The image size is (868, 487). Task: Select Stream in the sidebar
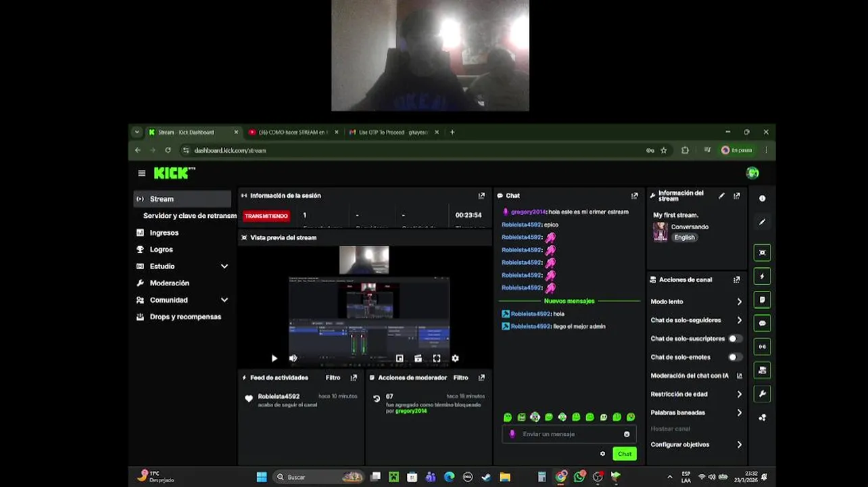pyautogui.click(x=183, y=199)
